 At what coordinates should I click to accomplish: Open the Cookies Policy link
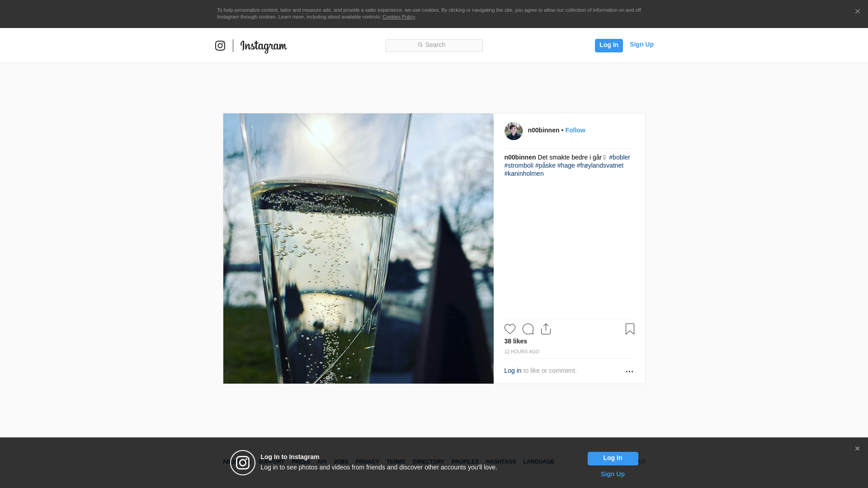[399, 17]
